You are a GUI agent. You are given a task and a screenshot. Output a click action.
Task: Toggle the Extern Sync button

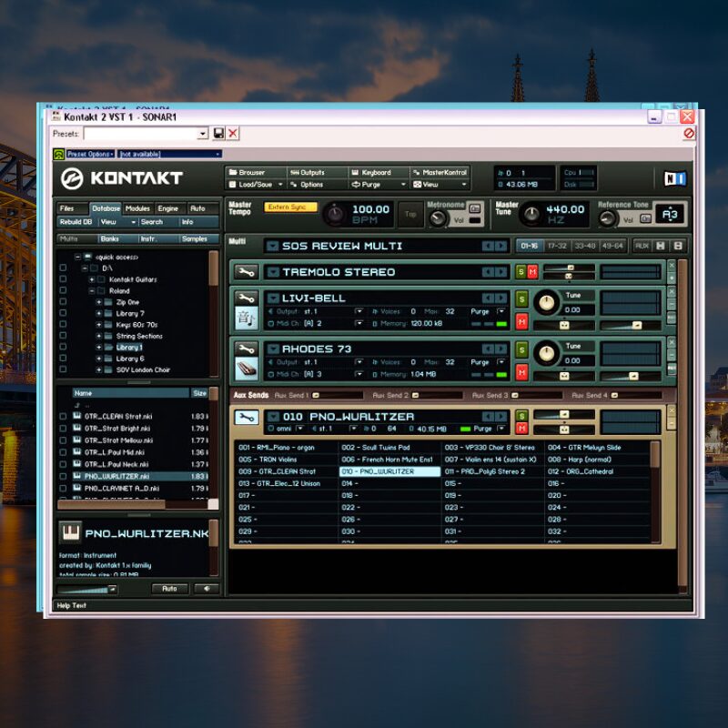coord(290,207)
